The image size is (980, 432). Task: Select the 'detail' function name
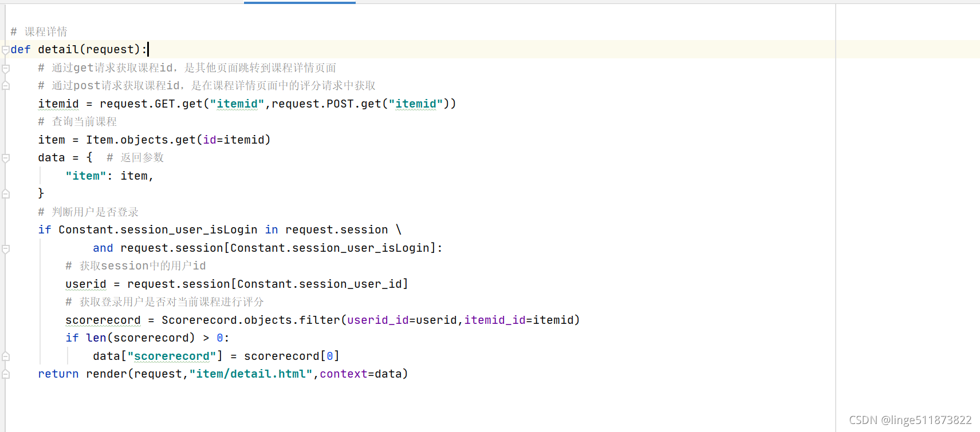coord(58,50)
